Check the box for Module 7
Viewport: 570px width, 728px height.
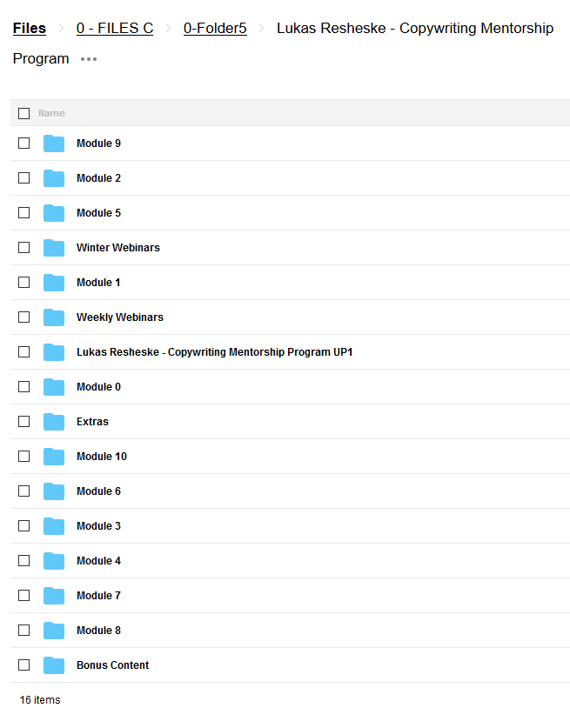pyautogui.click(x=24, y=596)
